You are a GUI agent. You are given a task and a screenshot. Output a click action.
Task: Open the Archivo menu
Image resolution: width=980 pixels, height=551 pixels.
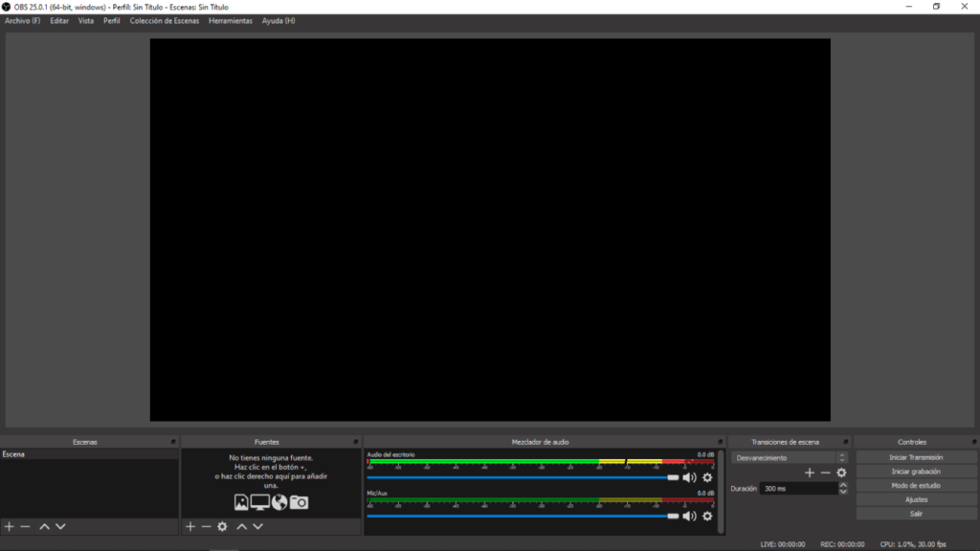pos(23,20)
